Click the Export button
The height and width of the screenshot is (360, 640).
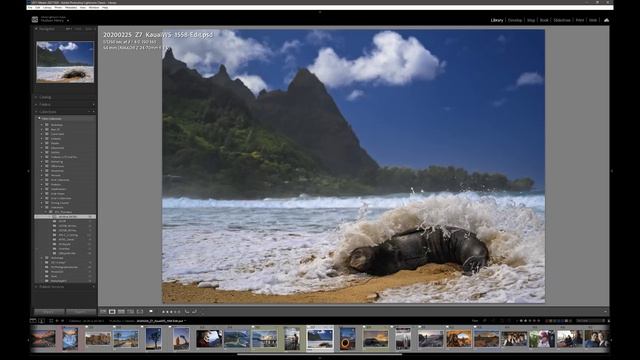click(x=80, y=312)
